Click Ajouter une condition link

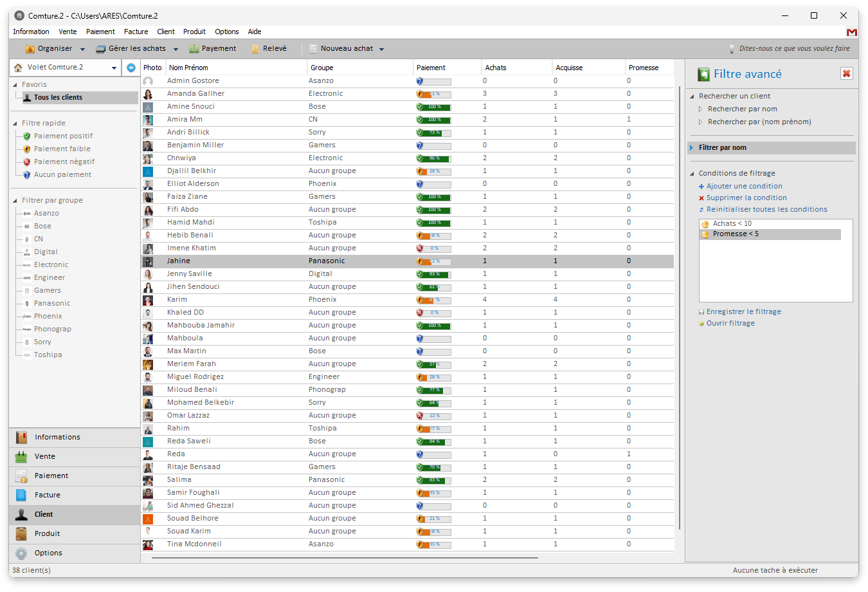click(744, 186)
